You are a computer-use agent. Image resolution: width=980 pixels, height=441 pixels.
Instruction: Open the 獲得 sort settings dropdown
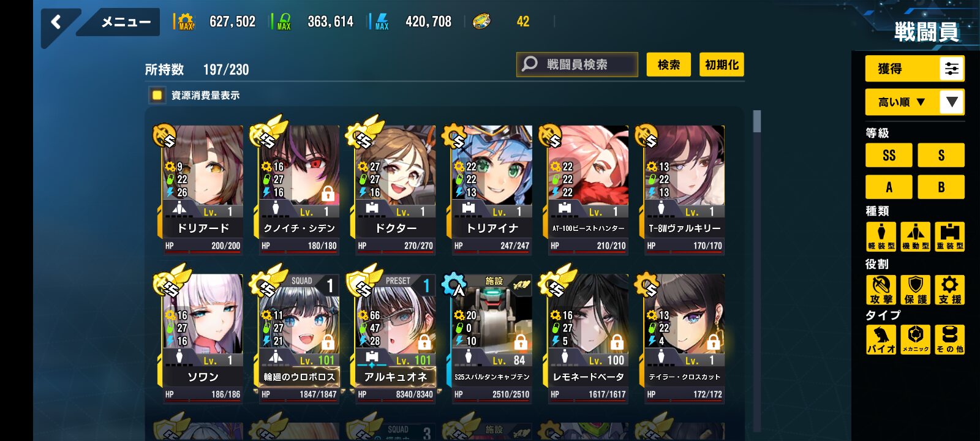pos(914,69)
